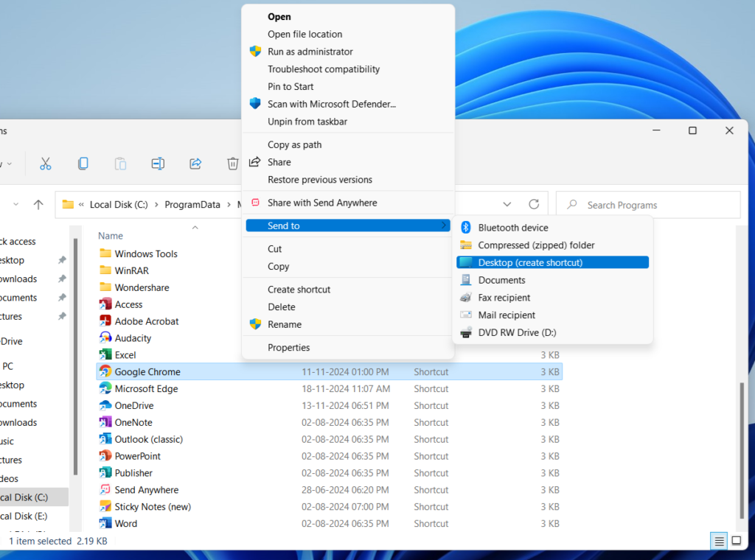The height and width of the screenshot is (560, 755).
Task: Select the PowerPoint shortcut
Action: click(130, 456)
